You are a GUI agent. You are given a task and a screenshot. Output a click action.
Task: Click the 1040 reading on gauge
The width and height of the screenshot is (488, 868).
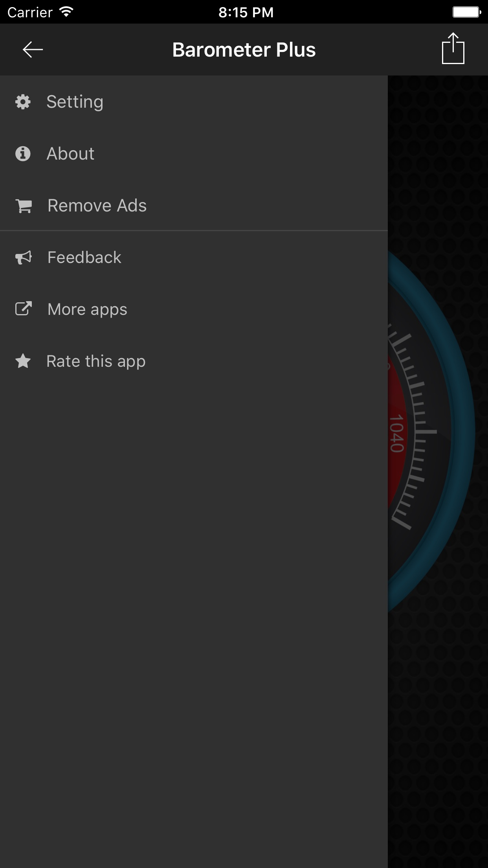coord(397,433)
